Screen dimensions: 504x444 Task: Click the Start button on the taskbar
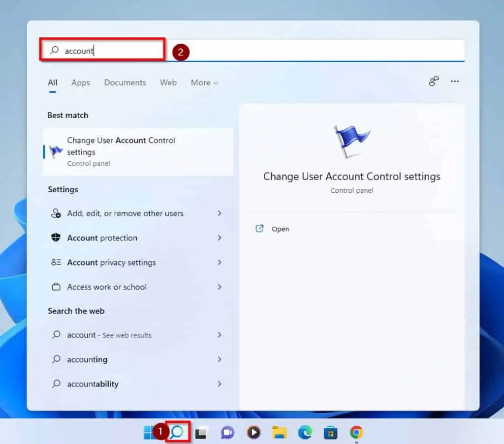click(148, 433)
